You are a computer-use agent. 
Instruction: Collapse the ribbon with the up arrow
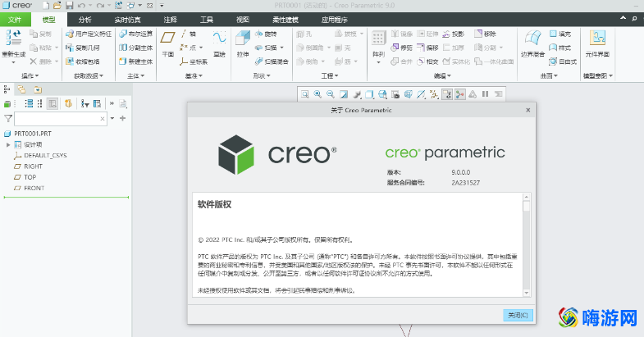click(x=623, y=18)
